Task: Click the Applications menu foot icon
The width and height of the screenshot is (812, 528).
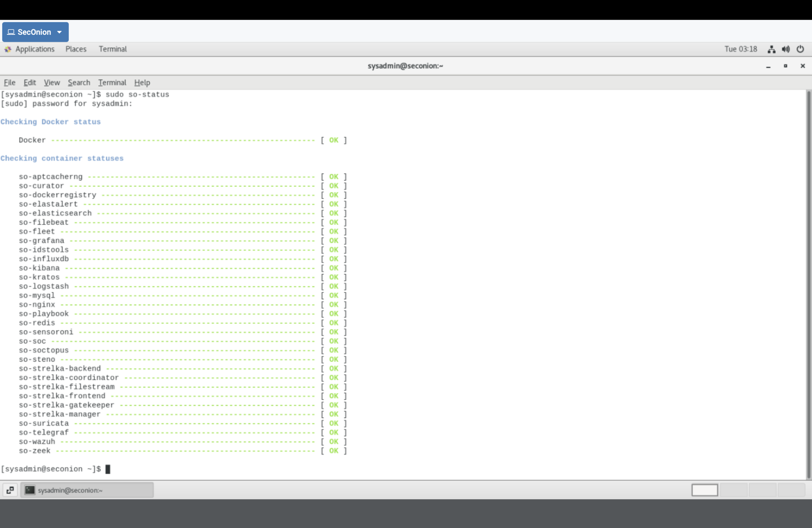Action: (8, 49)
